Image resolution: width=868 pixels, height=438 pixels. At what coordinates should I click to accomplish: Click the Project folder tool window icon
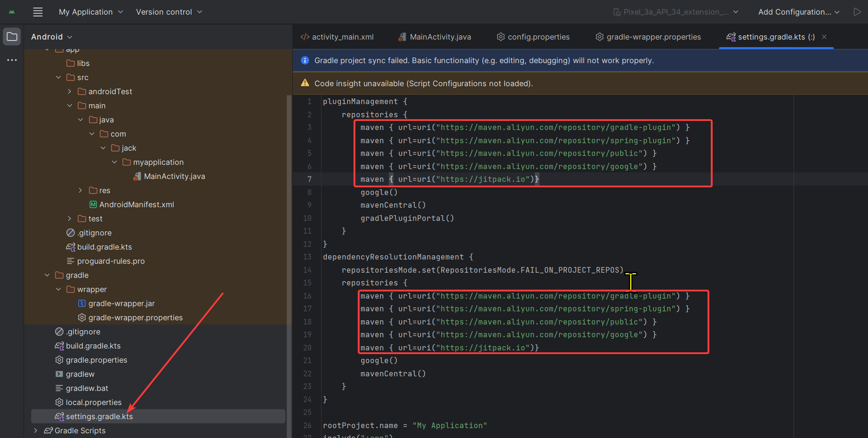tap(12, 37)
